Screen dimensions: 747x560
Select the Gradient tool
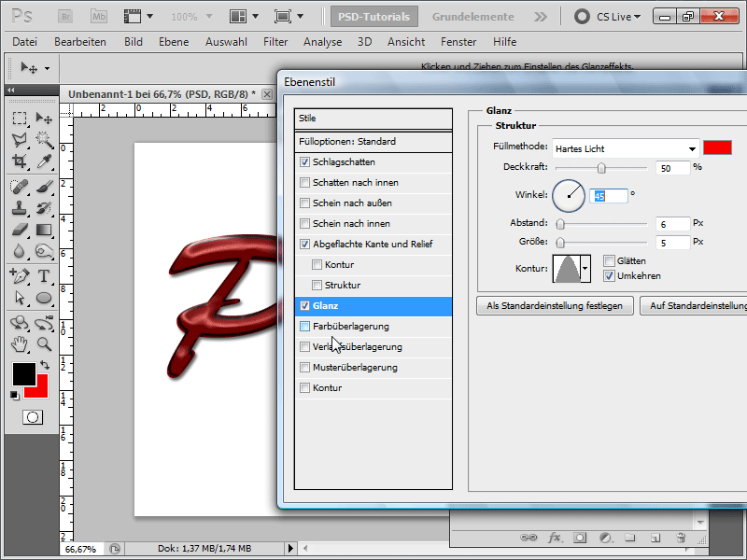[x=44, y=230]
